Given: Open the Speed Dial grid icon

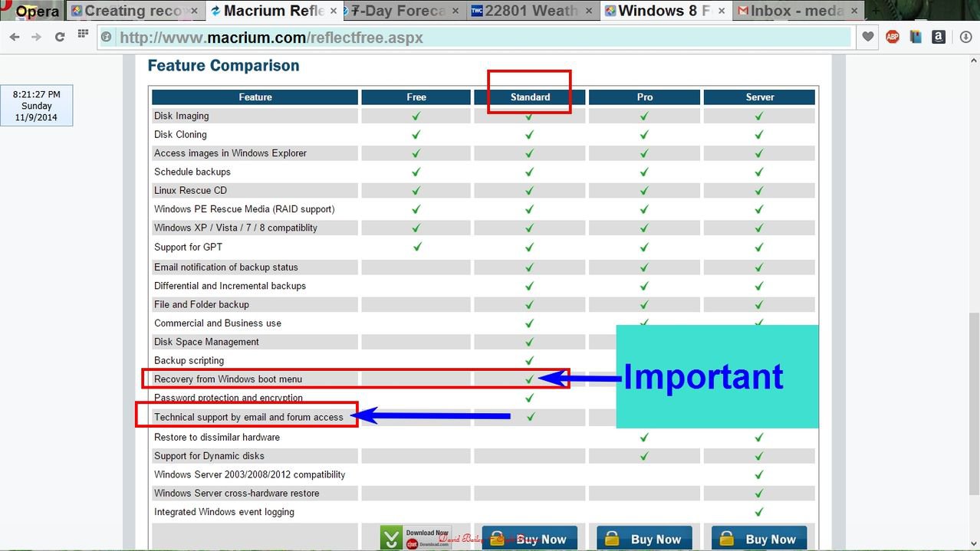Looking at the screenshot, I should (83, 36).
